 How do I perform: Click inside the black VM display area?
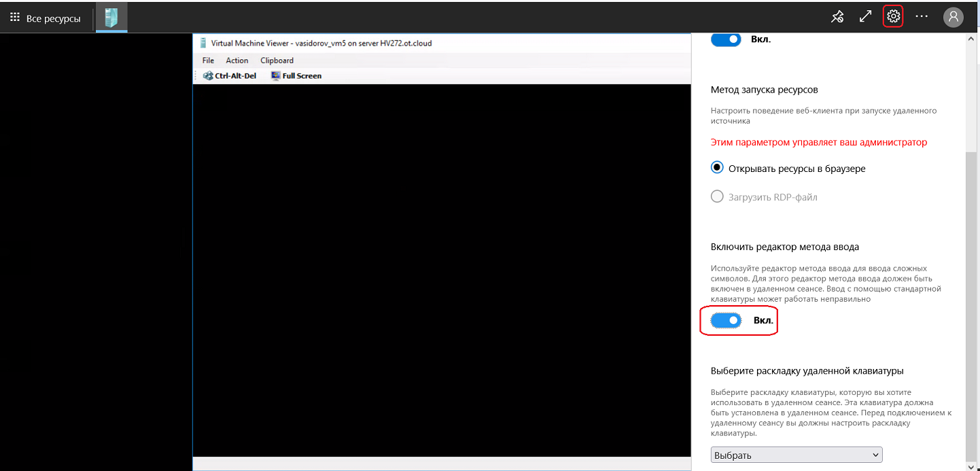[x=442, y=272]
